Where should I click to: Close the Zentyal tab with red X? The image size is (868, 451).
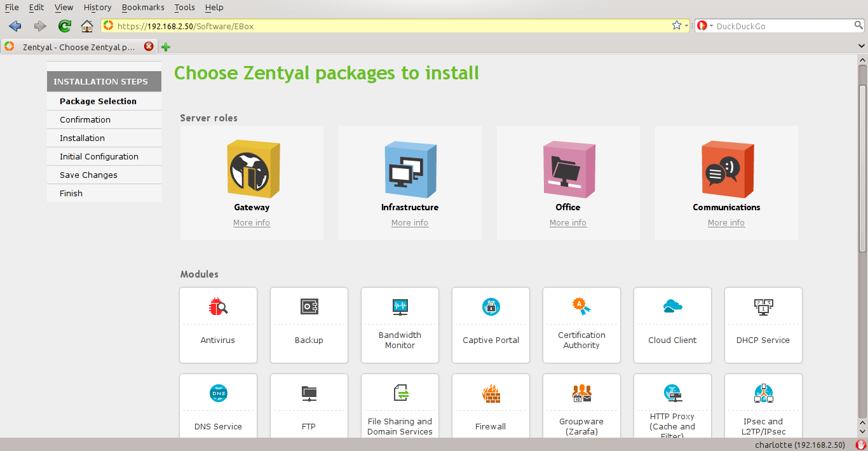point(149,46)
